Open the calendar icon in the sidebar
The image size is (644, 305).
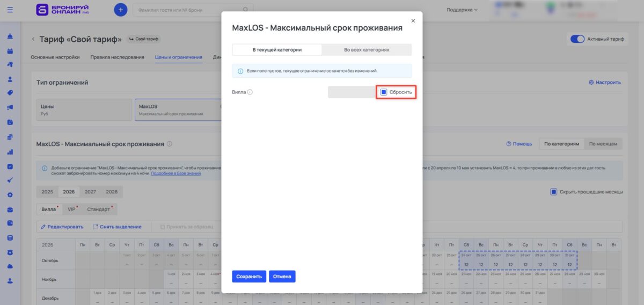10,51
